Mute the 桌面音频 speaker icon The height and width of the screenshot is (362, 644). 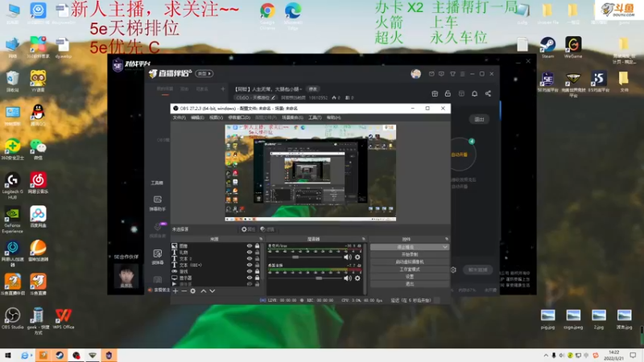pyautogui.click(x=348, y=278)
